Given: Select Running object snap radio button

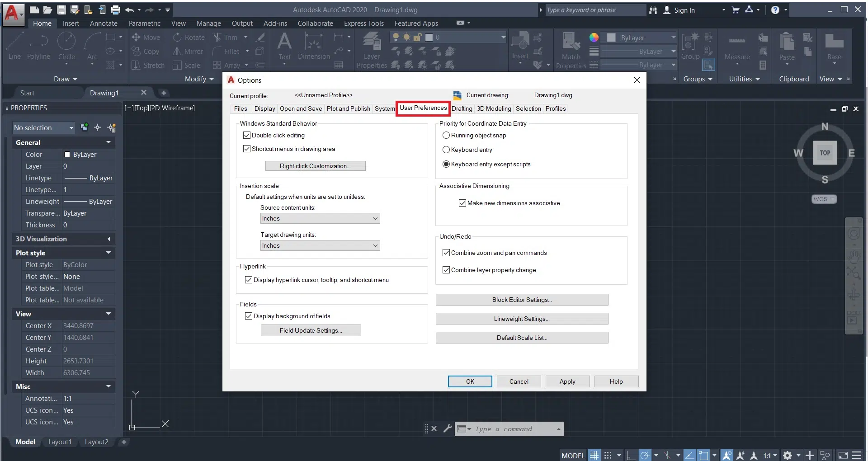Looking at the screenshot, I should [x=446, y=135].
